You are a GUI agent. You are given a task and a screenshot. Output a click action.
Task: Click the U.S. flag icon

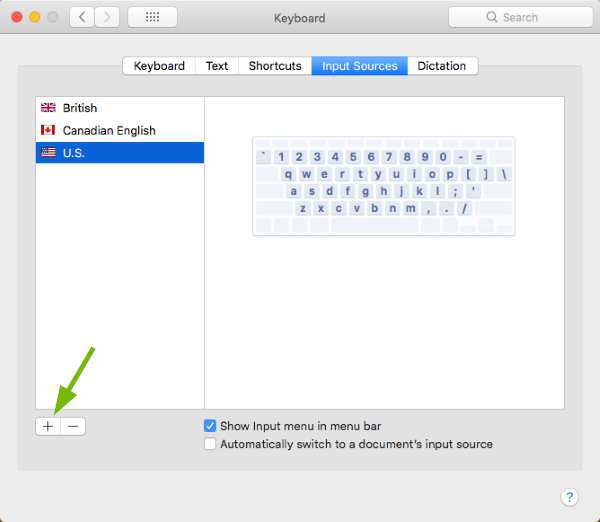[48, 152]
